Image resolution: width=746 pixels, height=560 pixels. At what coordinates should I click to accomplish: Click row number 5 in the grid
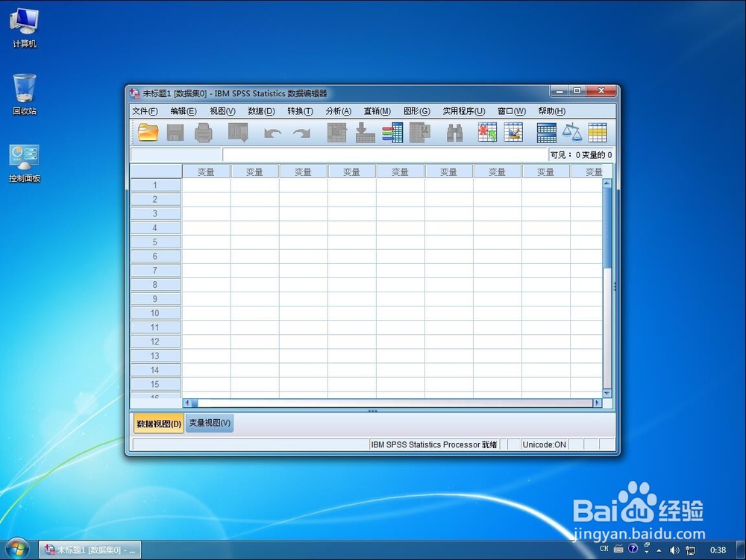[x=155, y=242]
